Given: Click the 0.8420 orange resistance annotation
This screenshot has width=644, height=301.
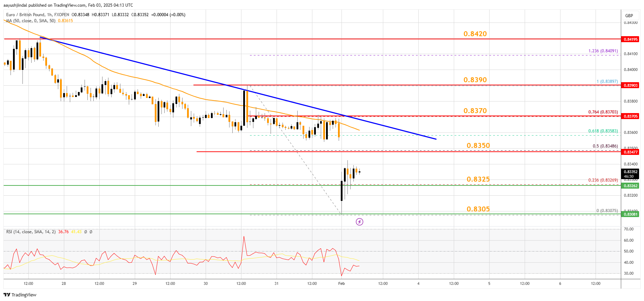Looking at the screenshot, I should point(475,34).
